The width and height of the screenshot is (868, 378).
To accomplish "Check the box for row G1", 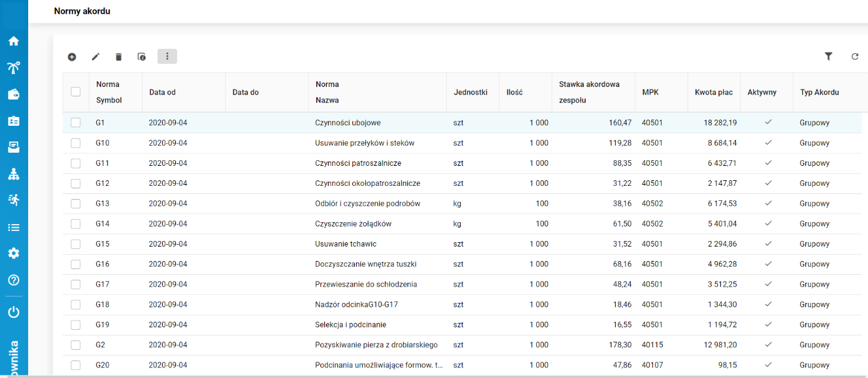I will [x=76, y=123].
